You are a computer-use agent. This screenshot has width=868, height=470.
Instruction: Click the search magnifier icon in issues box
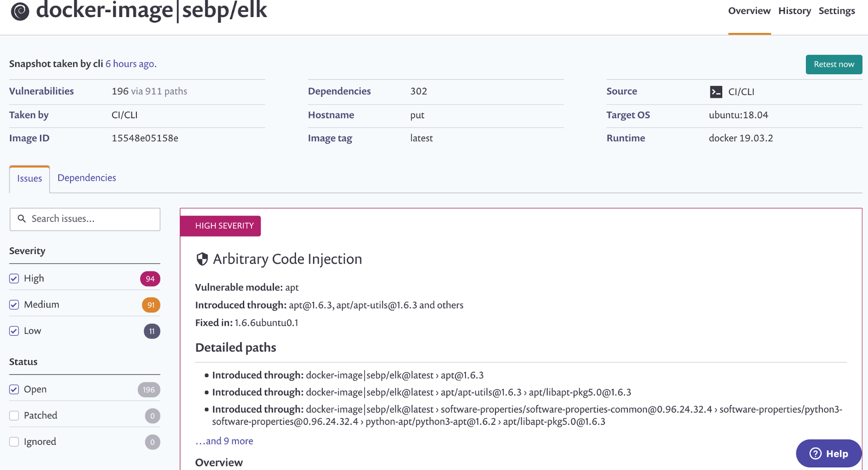[22, 219]
